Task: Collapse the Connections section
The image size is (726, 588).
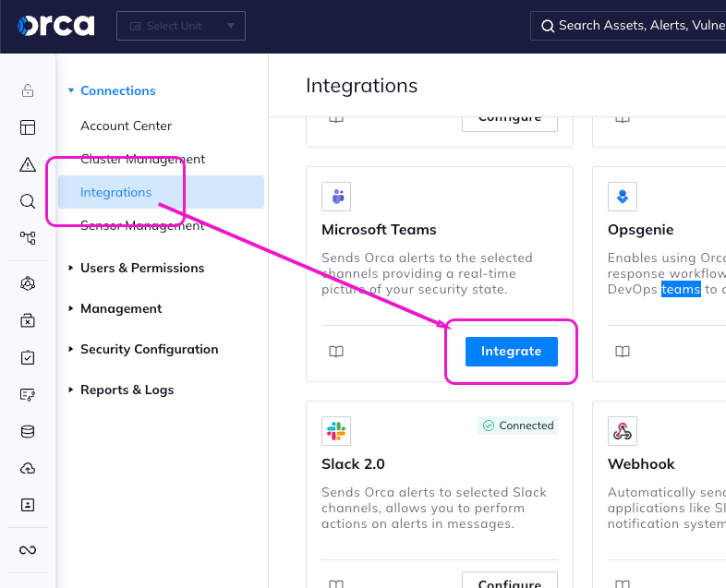Action: [112, 90]
